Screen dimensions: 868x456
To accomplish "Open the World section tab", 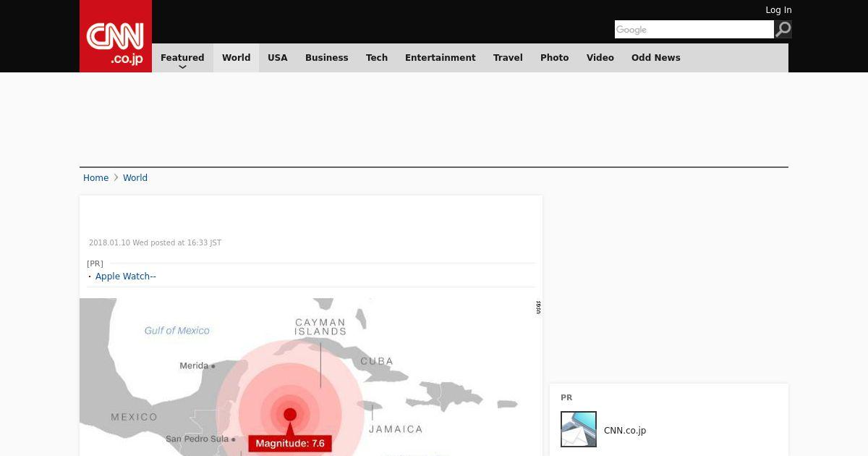I will pos(236,58).
